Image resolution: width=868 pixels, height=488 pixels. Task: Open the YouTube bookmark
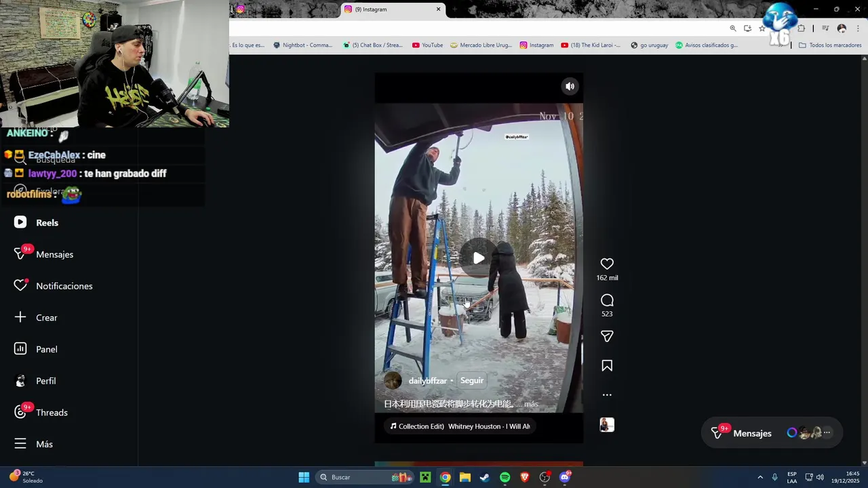tap(427, 45)
